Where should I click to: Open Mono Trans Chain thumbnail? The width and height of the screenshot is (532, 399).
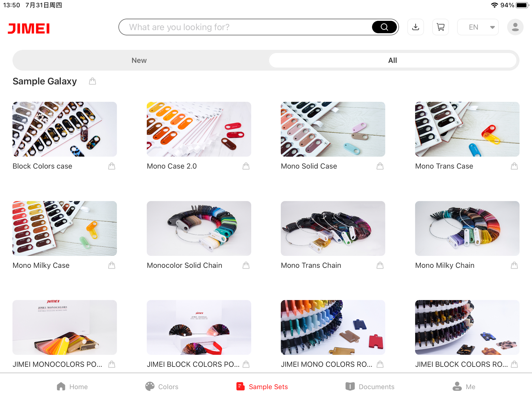point(333,228)
